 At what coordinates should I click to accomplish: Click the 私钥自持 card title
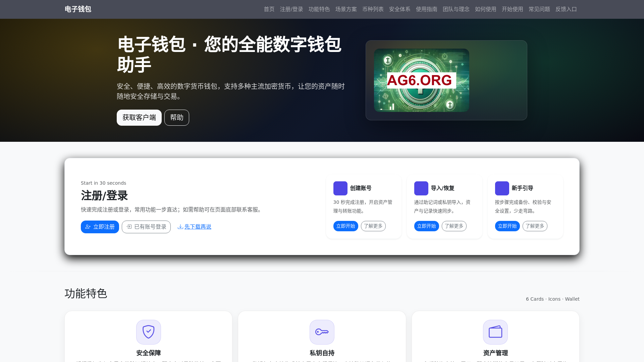322,353
